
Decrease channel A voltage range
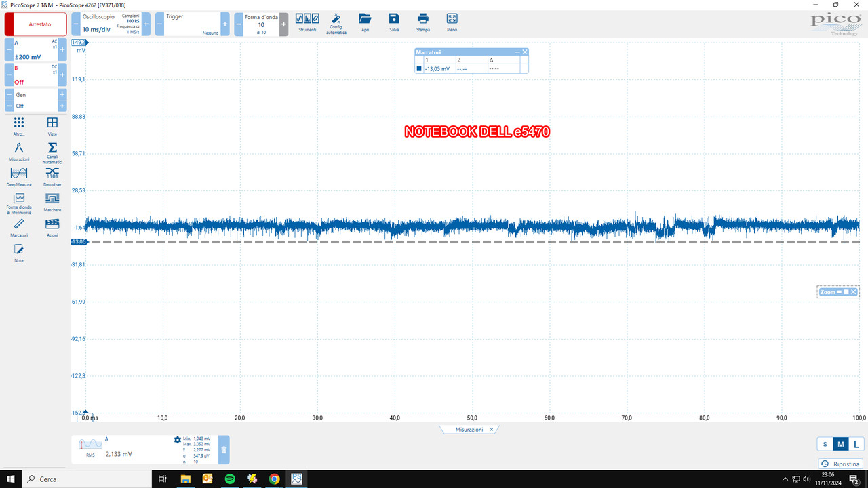pyautogui.click(x=9, y=49)
